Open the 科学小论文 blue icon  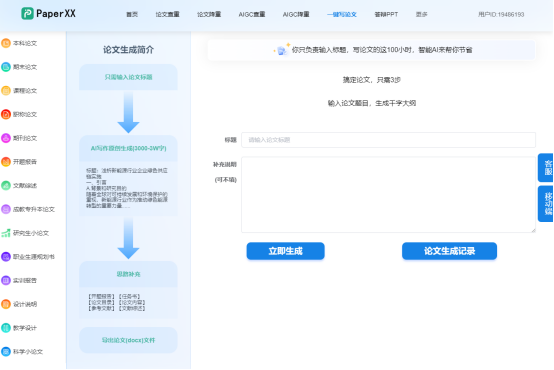coord(6,351)
